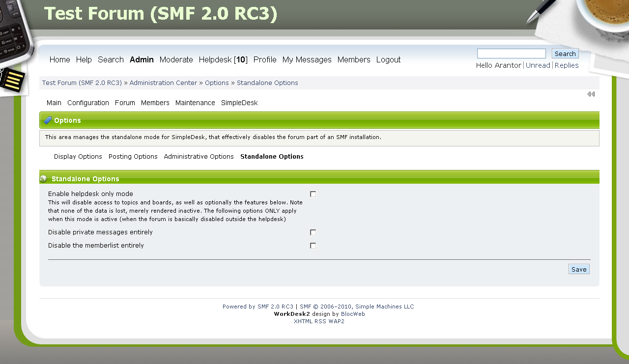Image resolution: width=629 pixels, height=364 pixels.
Task: Click the Search button
Action: [x=565, y=54]
